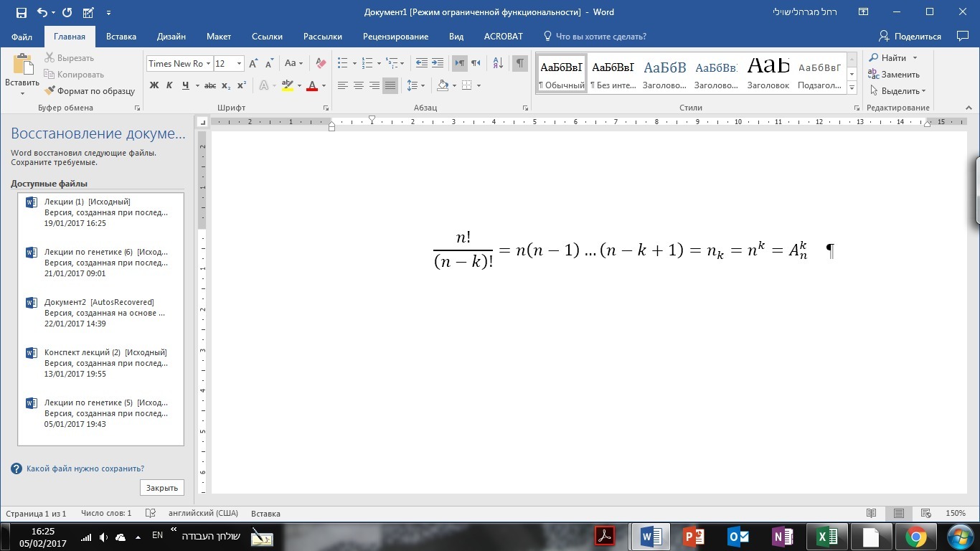Click the Increase Indent icon
Viewport: 980px width, 551px height.
[437, 63]
